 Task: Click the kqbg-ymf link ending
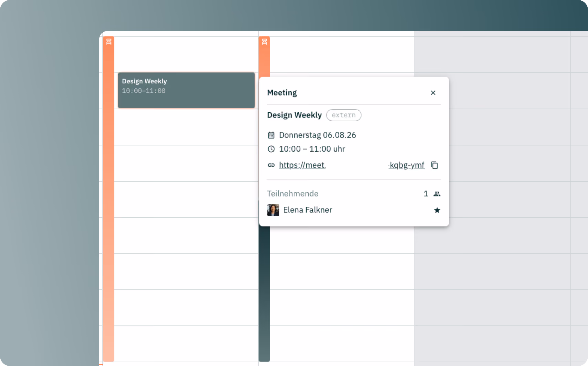pos(406,165)
